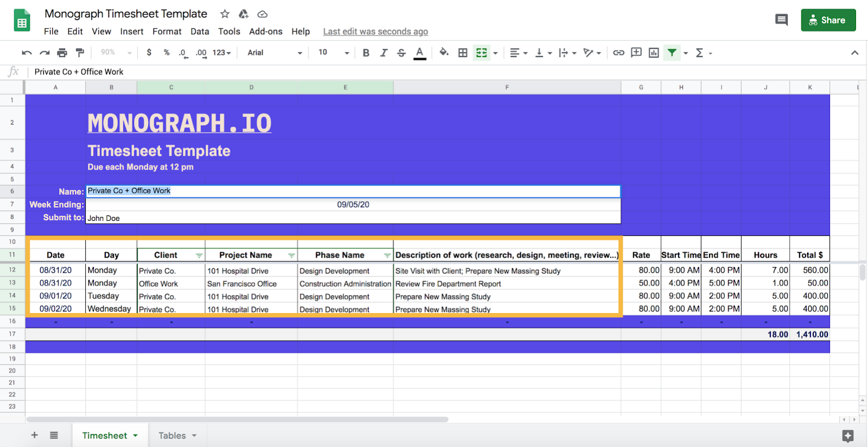This screenshot has width=868, height=447.
Task: Open horizontal align dropdown
Action: [519, 53]
